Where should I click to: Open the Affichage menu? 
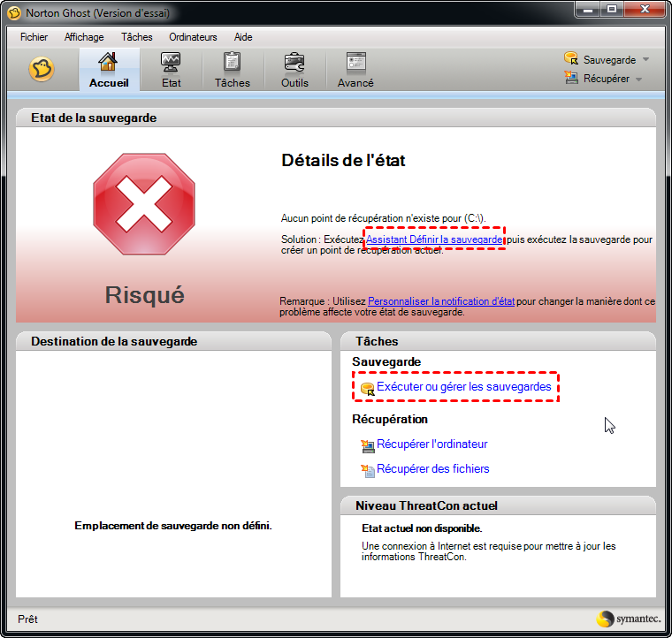pyautogui.click(x=84, y=37)
